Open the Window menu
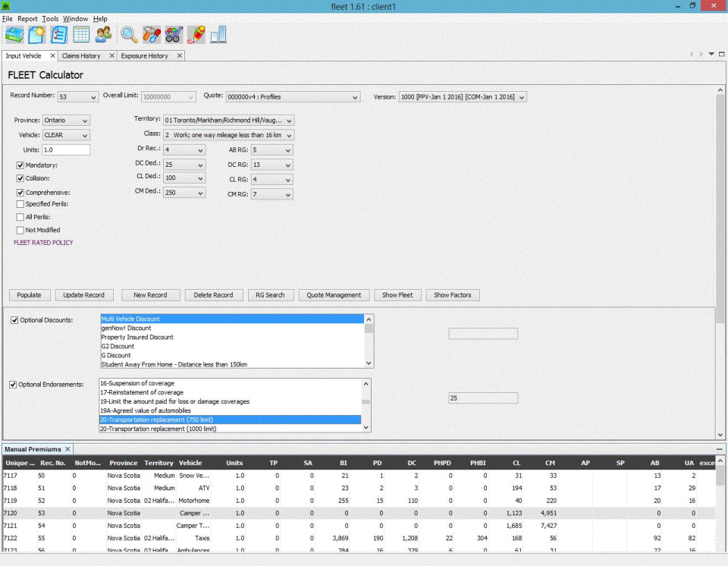Screen dimensions: 728x566 coord(75,18)
